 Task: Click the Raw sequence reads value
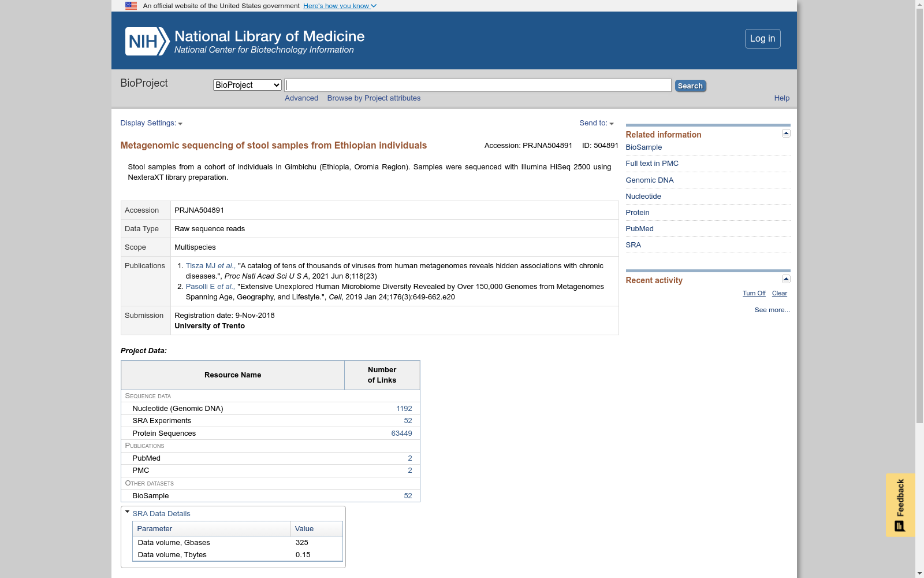click(x=210, y=229)
